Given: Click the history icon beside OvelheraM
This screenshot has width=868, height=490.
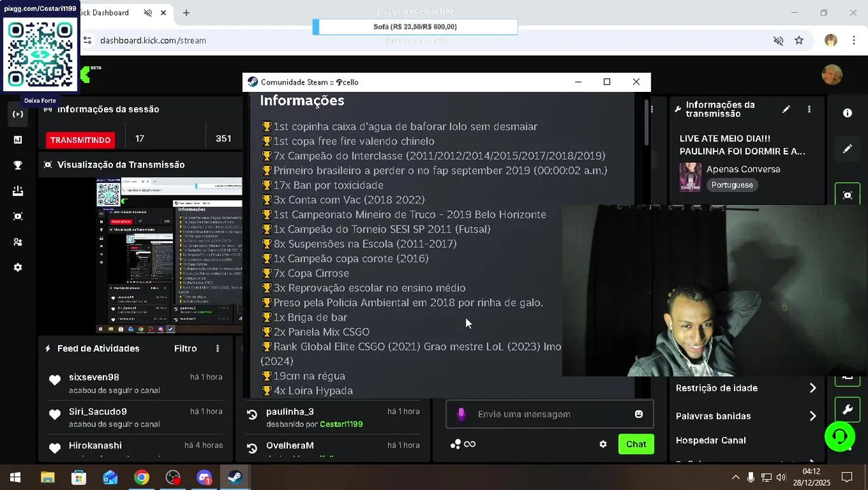Looking at the screenshot, I should 252,448.
